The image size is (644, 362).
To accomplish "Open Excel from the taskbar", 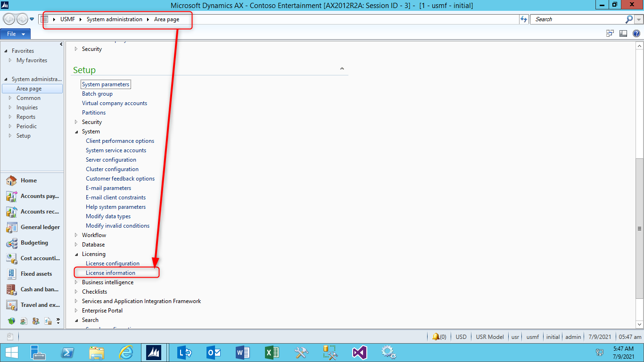I will tap(272, 353).
